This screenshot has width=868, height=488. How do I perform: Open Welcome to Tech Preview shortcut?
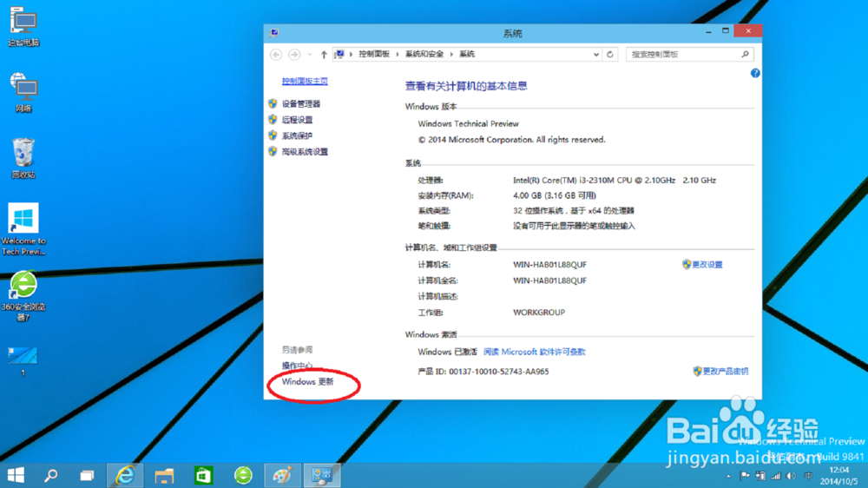[x=23, y=228]
